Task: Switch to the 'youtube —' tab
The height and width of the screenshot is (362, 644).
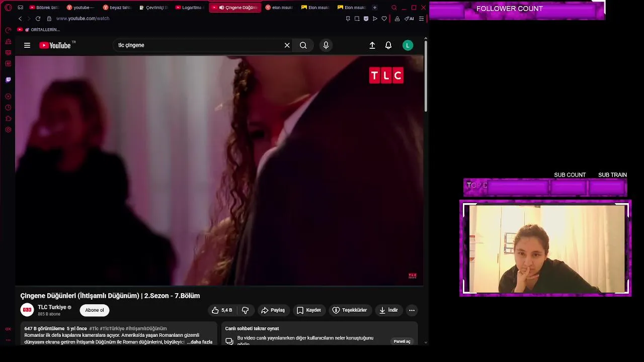Action: point(80,8)
